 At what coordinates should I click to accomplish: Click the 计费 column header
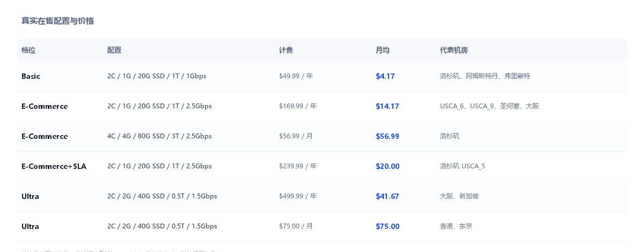pos(286,50)
